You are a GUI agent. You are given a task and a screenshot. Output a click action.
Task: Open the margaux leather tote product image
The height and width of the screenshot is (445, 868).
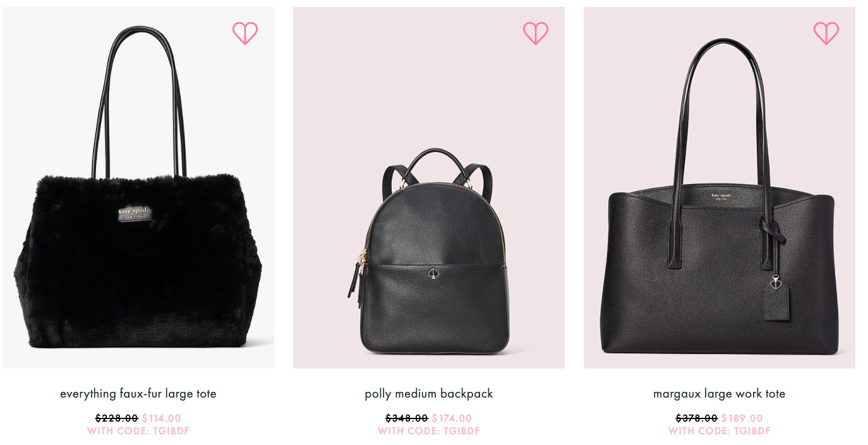[x=720, y=188]
